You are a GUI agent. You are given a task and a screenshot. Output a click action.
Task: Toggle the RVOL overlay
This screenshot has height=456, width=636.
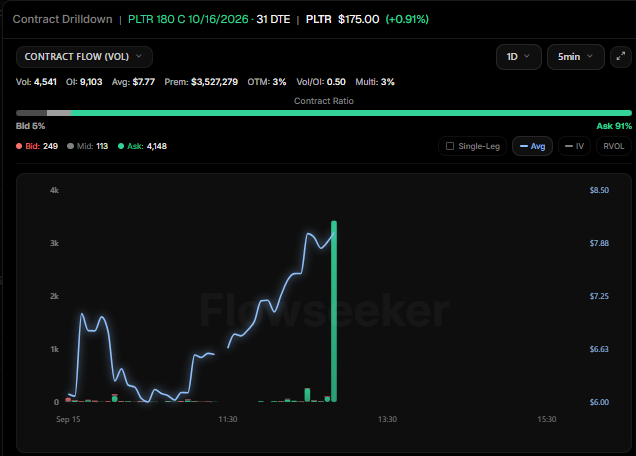[614, 146]
